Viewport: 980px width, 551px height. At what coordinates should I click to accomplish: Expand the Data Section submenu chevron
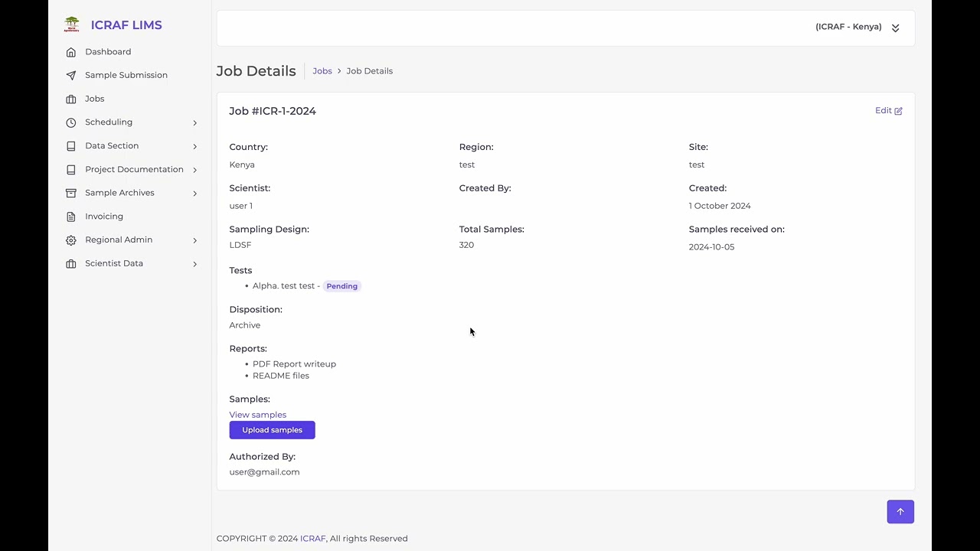194,146
